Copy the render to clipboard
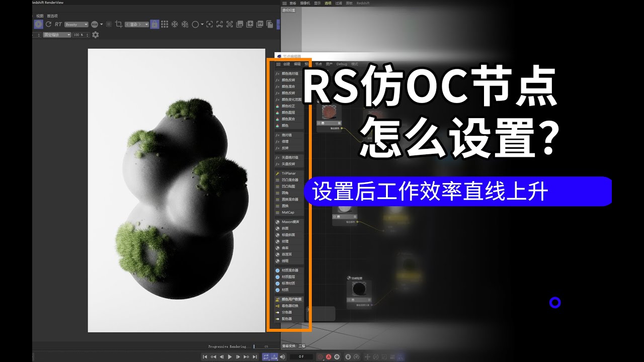This screenshot has height=362, width=644. click(x=270, y=24)
